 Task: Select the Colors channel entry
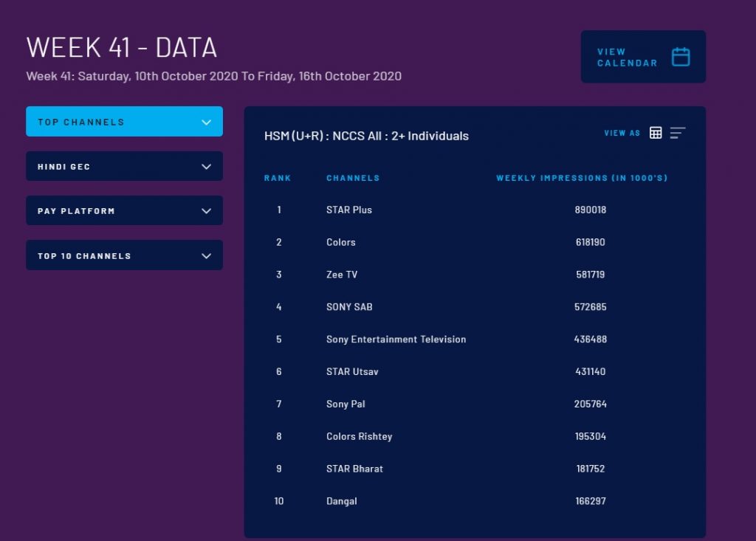[341, 242]
